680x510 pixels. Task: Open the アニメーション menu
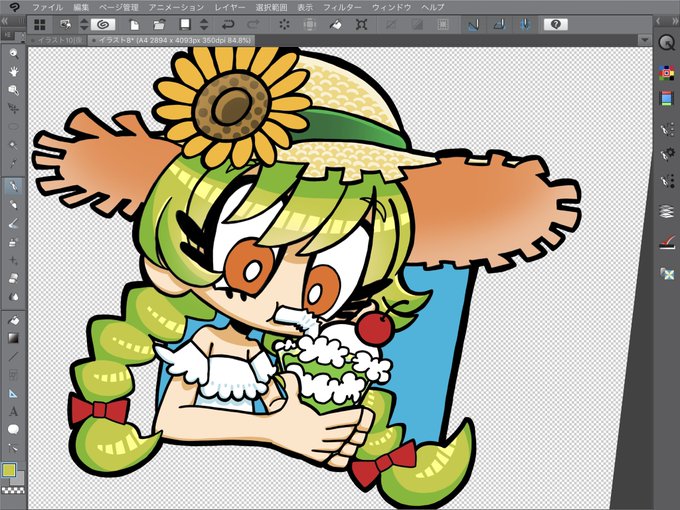tap(176, 7)
